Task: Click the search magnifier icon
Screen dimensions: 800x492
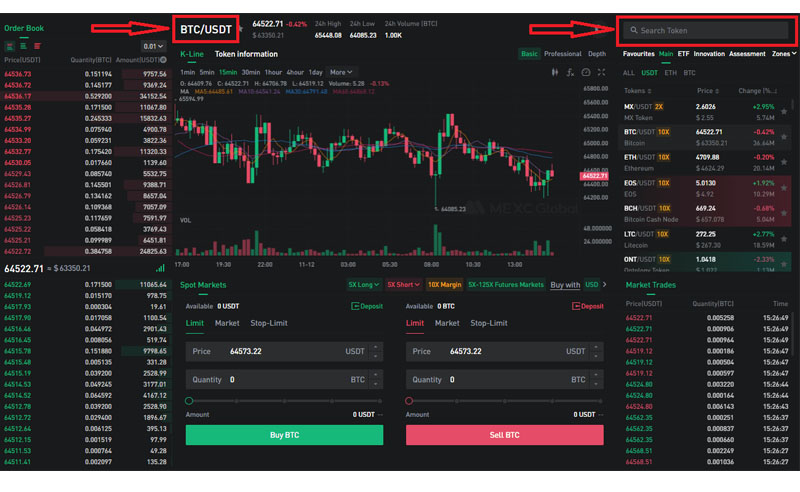Action: click(x=634, y=31)
